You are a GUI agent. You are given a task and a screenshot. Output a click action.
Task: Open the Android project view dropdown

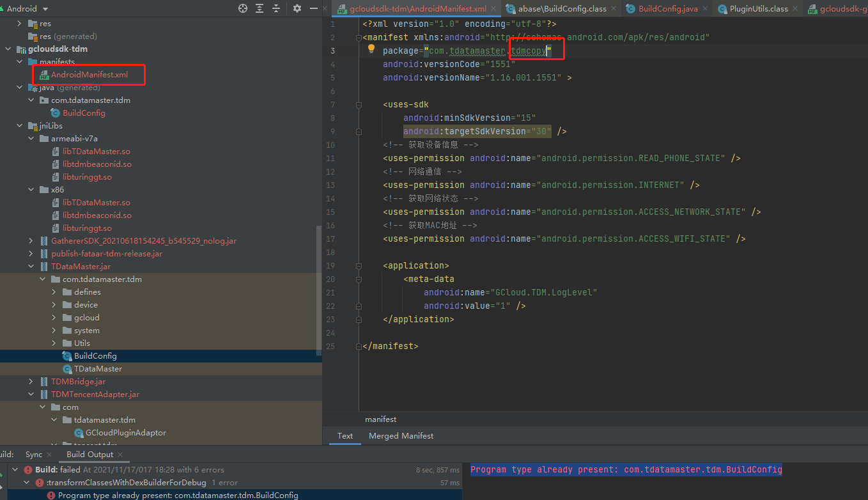(27, 9)
